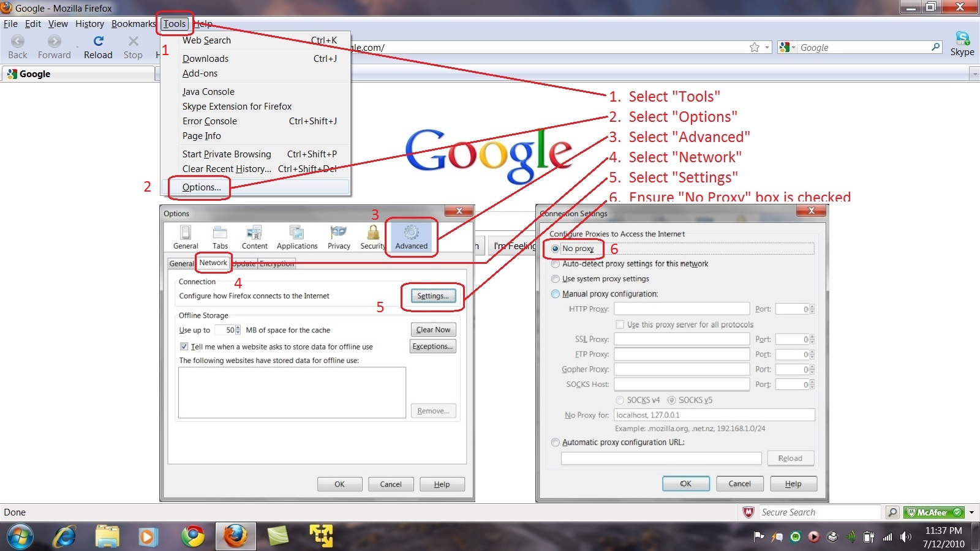Bookmark this page with the star icon

tap(755, 47)
